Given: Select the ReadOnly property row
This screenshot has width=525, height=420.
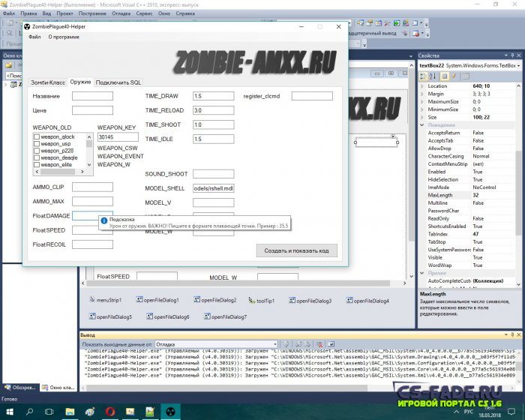Looking at the screenshot, I should 467,218.
